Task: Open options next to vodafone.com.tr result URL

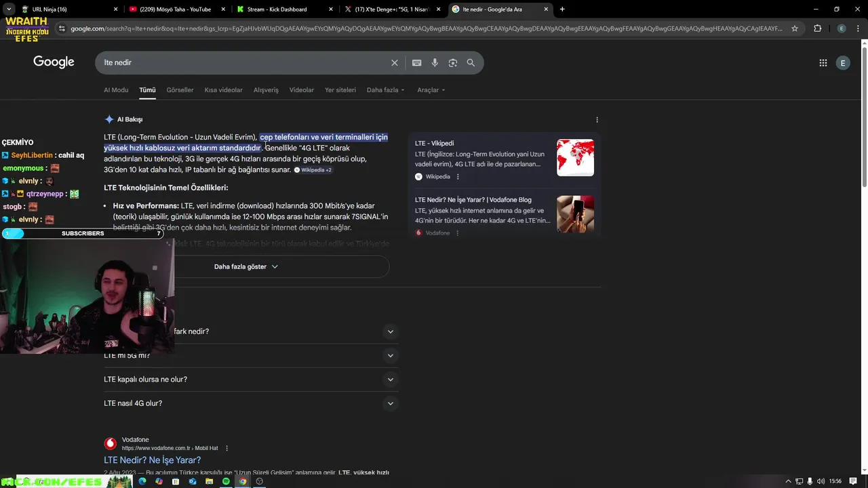Action: pyautogui.click(x=226, y=448)
